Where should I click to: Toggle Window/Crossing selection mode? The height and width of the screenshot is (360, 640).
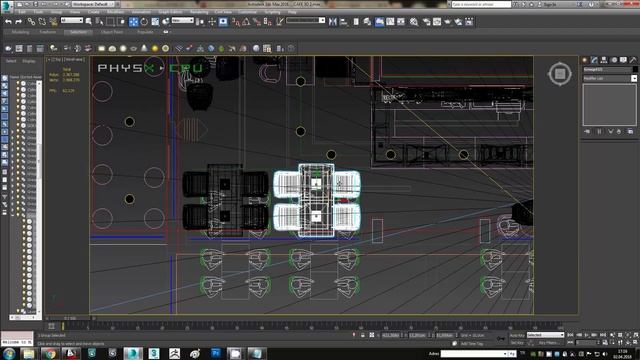click(x=121, y=22)
